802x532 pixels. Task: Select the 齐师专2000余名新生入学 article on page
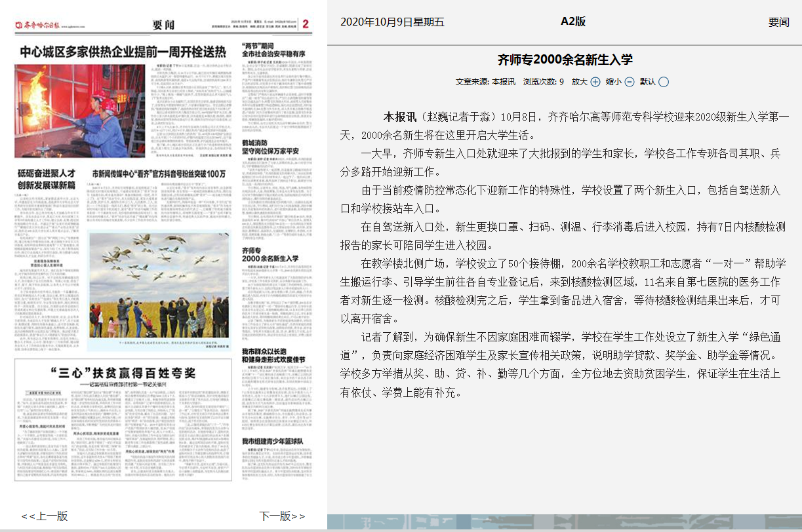(270, 254)
